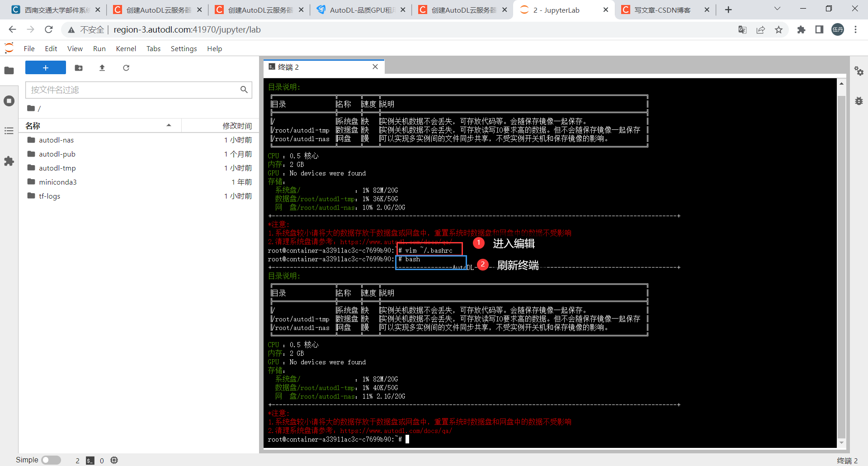
Task: Create a new folder with toolbar icon
Action: click(x=79, y=68)
